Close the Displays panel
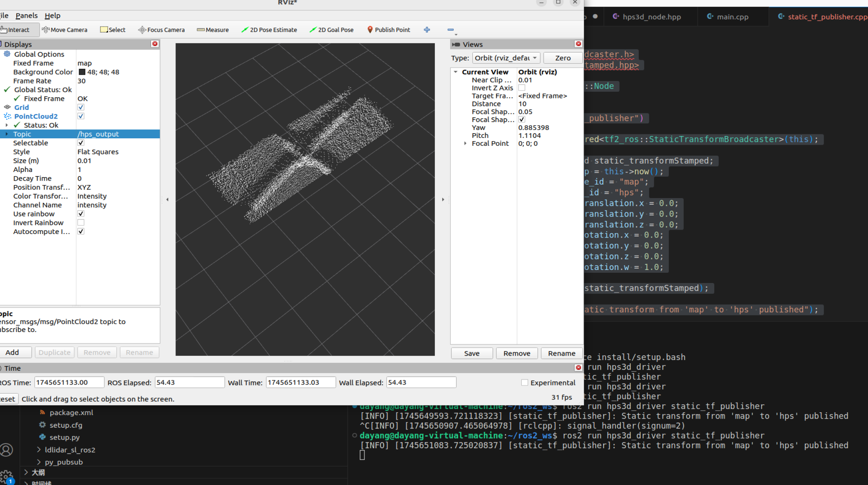Screen dimensions: 868x485 pyautogui.click(x=155, y=44)
